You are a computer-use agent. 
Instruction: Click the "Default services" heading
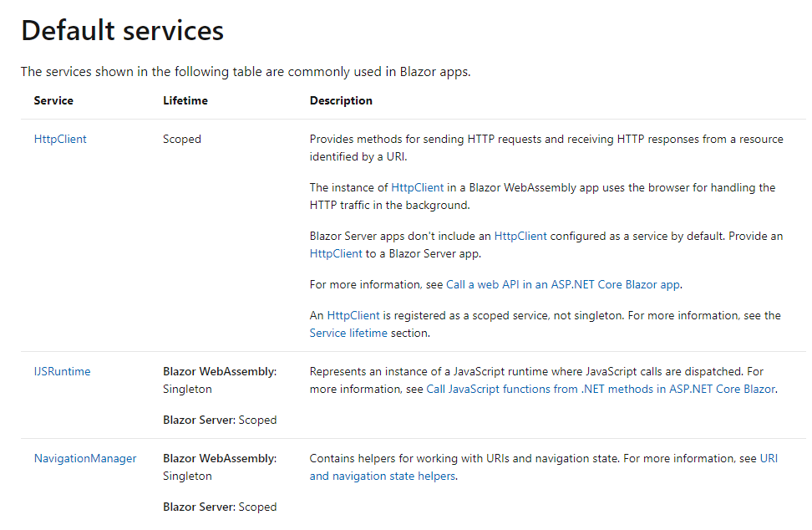tap(122, 31)
